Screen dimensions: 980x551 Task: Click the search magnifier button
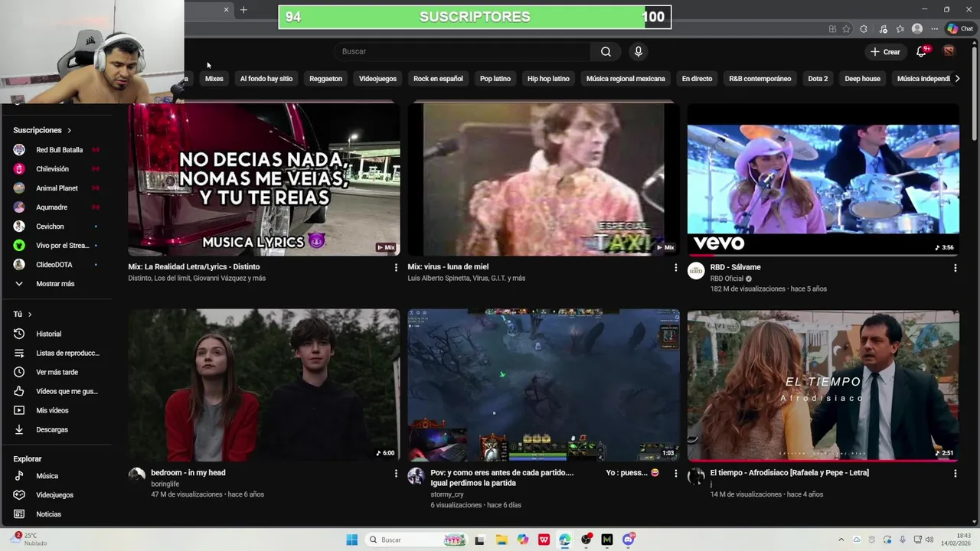(x=606, y=51)
